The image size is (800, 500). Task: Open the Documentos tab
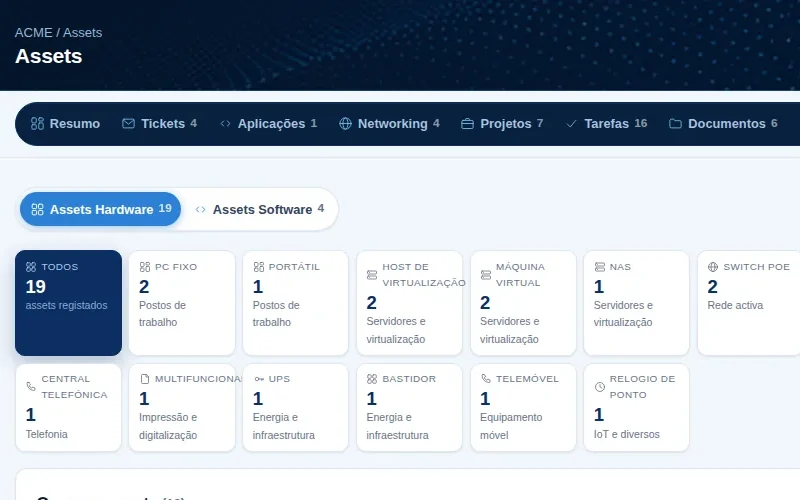click(723, 124)
